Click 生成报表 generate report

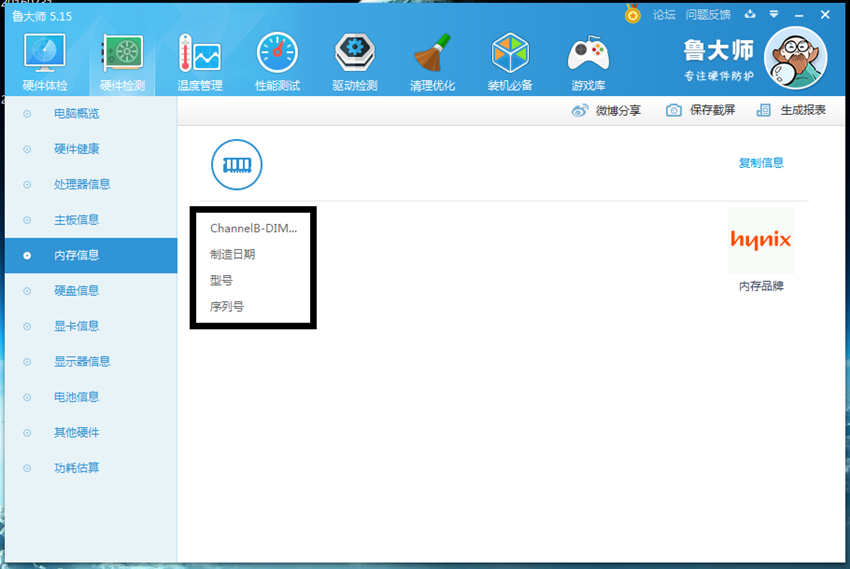[791, 110]
